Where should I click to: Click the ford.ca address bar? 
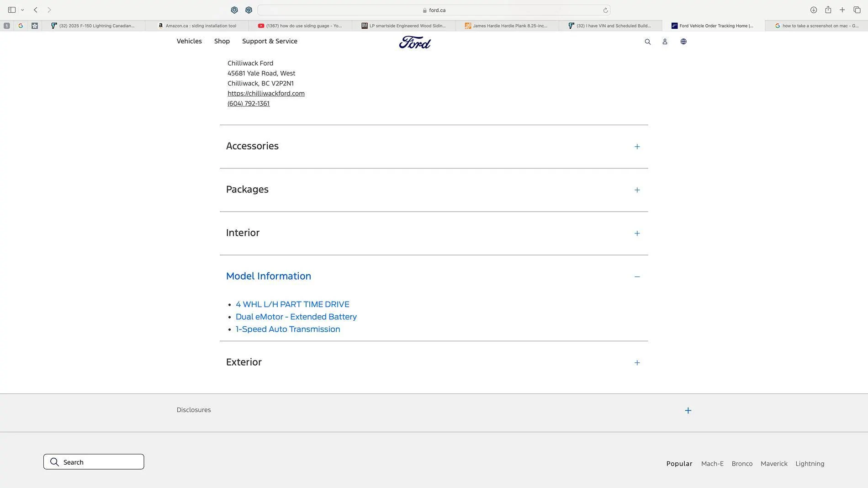pyautogui.click(x=434, y=10)
